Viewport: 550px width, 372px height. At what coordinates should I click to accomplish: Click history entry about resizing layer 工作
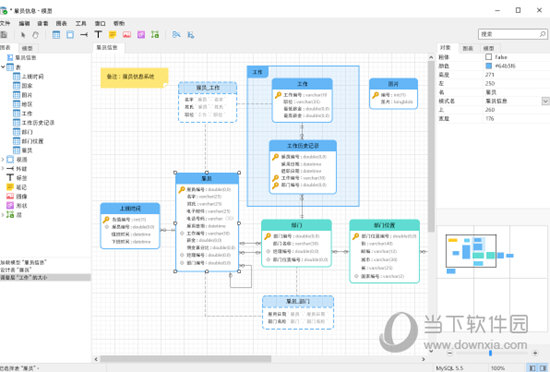coord(45,277)
